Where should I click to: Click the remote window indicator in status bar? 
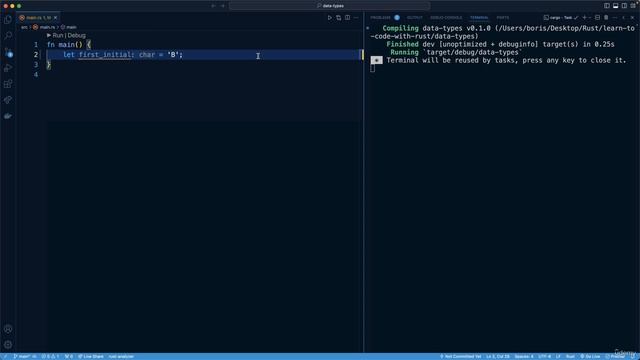(5, 356)
